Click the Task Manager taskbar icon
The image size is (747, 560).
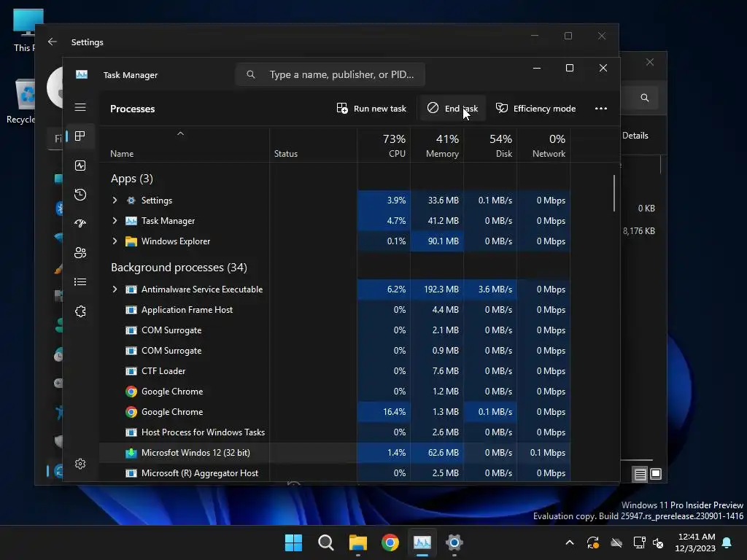click(x=422, y=542)
